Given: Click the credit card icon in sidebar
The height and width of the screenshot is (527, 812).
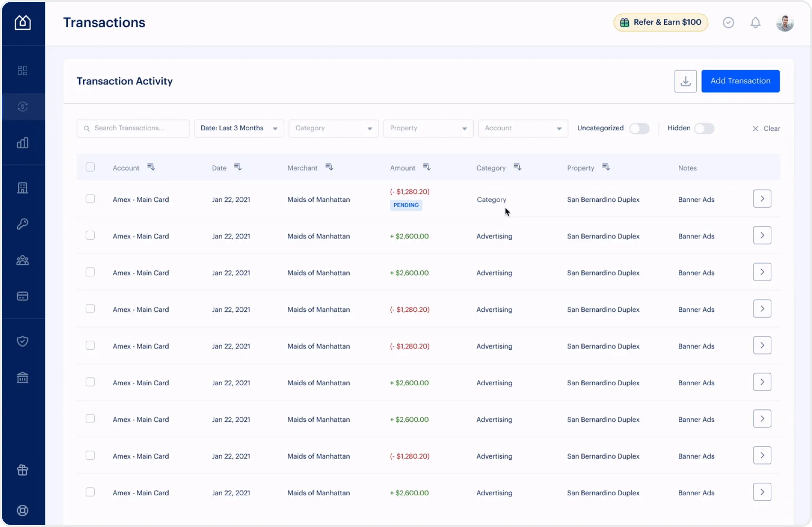Looking at the screenshot, I should tap(23, 296).
